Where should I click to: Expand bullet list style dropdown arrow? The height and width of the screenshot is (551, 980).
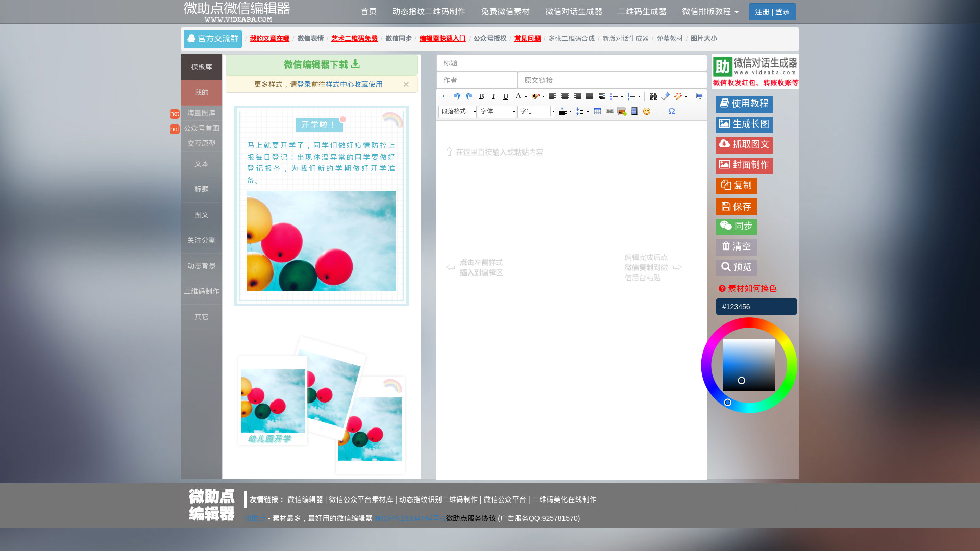tap(622, 96)
